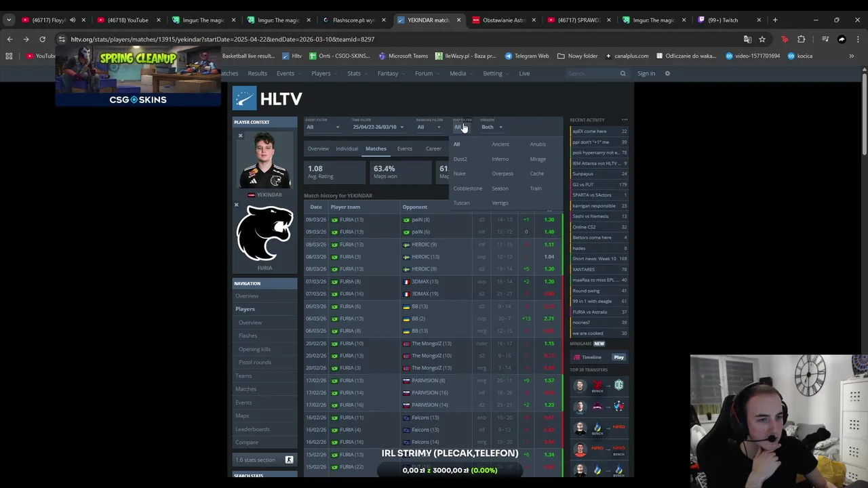Open Recent Activity three-dot menu
The width and height of the screenshot is (868, 488).
pyautogui.click(x=625, y=120)
